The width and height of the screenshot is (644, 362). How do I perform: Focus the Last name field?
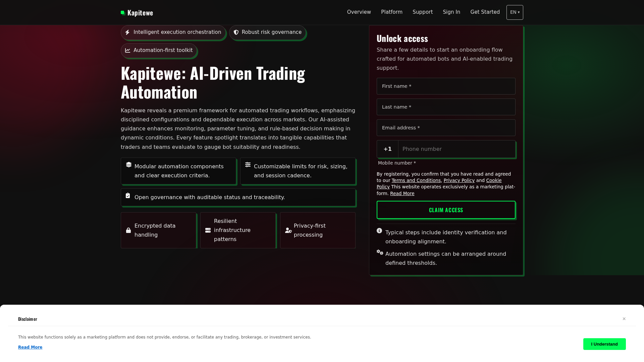coord(446,107)
